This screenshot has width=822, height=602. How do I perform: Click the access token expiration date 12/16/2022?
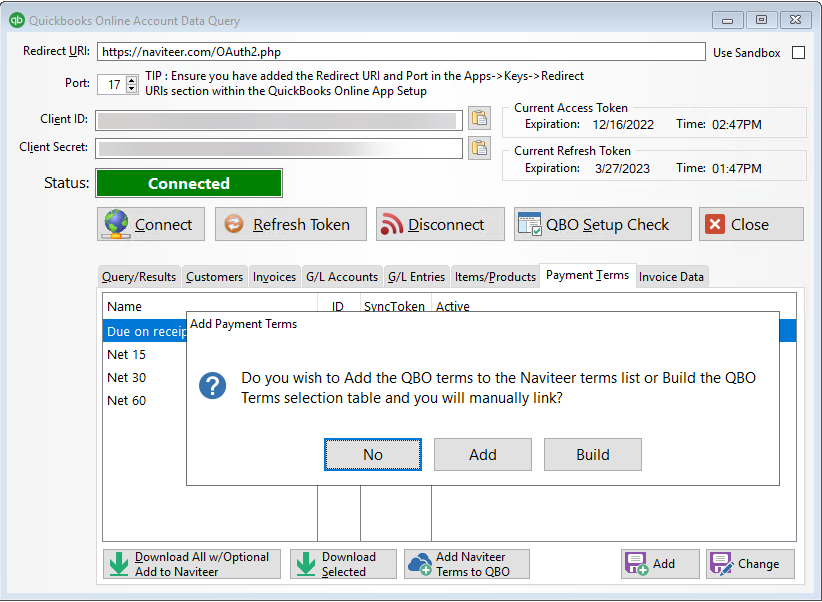pos(623,125)
